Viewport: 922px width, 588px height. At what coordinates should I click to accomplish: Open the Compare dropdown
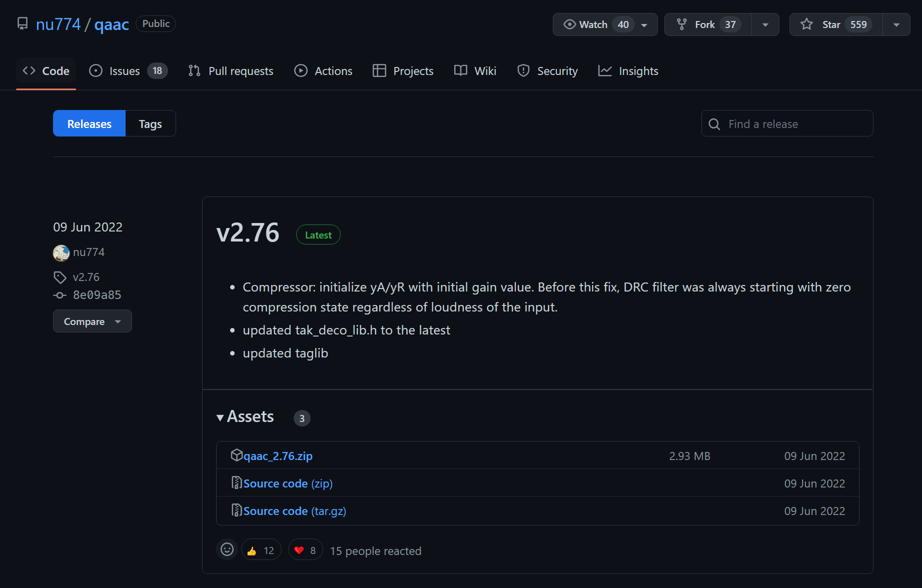coord(93,321)
